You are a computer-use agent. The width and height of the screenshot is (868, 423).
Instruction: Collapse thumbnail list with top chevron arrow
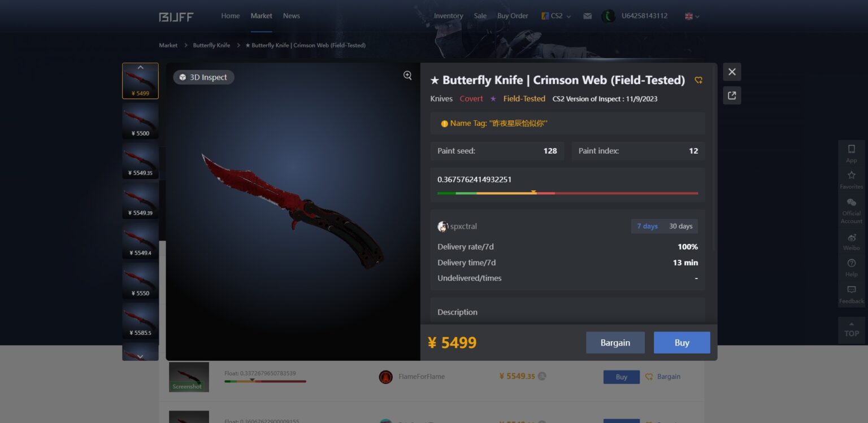click(x=140, y=67)
